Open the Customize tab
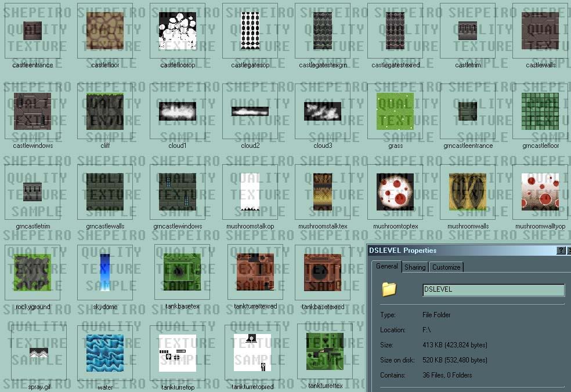Viewport: 571px width, 392px height. point(446,267)
